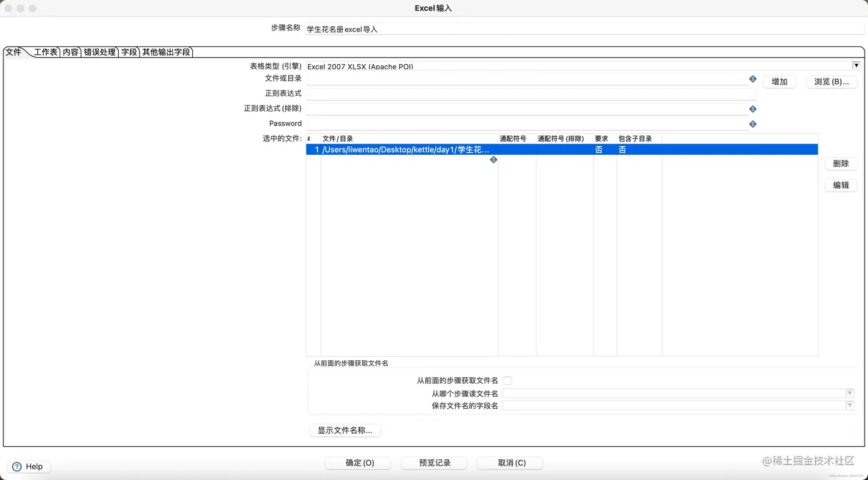The width and height of the screenshot is (868, 480).
Task: Select the 字段 tab
Action: (129, 52)
